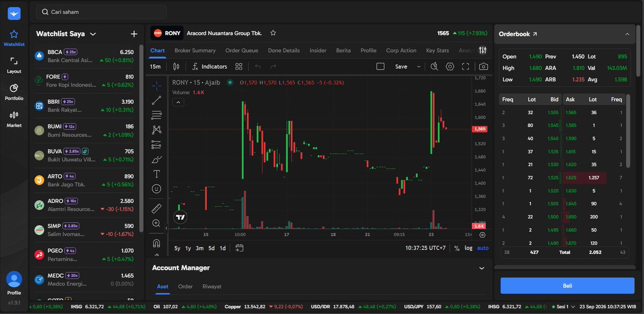Open the Profile avatar
This screenshot has height=314, width=644.
[x=14, y=280]
